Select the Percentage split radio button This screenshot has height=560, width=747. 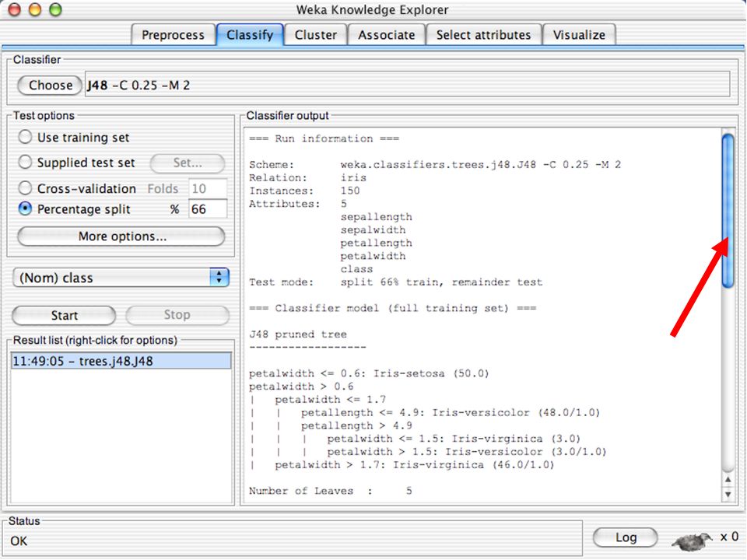click(25, 208)
